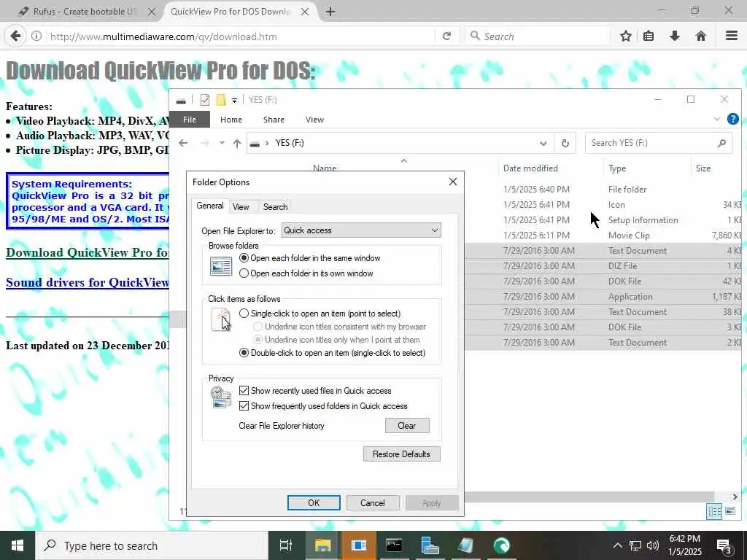Viewport: 747px width, 560px height.
Task: Select Open each folder in its own window
Action: click(306, 273)
